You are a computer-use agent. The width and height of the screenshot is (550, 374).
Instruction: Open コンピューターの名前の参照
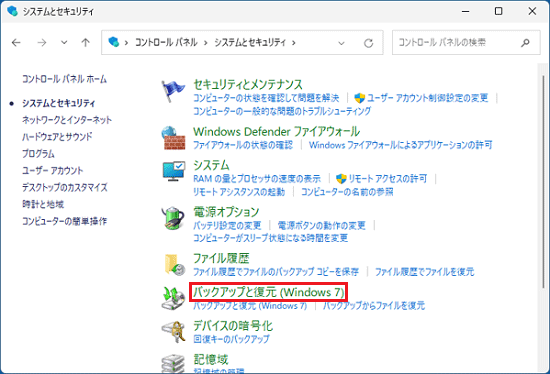click(347, 192)
